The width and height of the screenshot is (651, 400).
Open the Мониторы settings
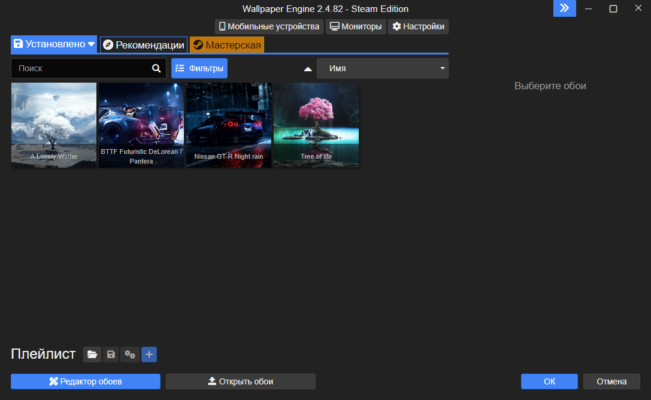[356, 27]
